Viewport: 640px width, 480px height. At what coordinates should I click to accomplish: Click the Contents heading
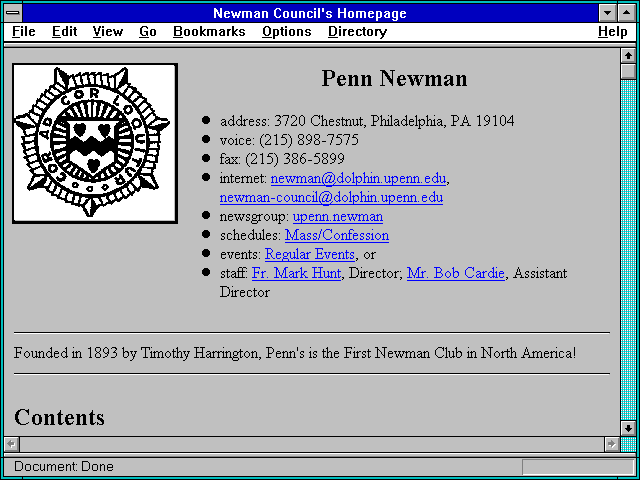coord(59,417)
